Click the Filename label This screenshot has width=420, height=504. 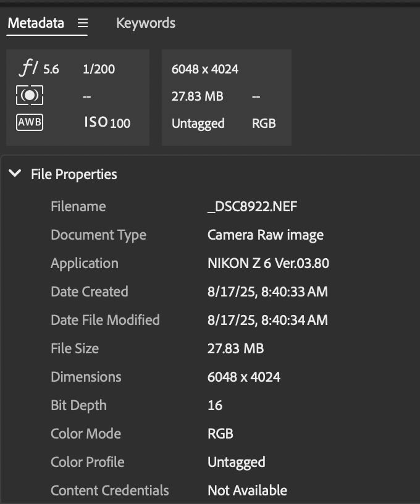pos(78,206)
